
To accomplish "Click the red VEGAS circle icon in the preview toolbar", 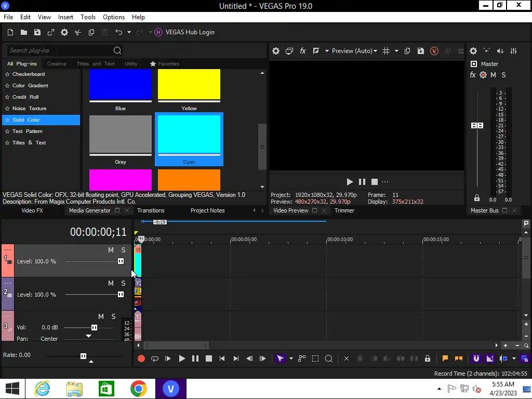I will 434,51.
